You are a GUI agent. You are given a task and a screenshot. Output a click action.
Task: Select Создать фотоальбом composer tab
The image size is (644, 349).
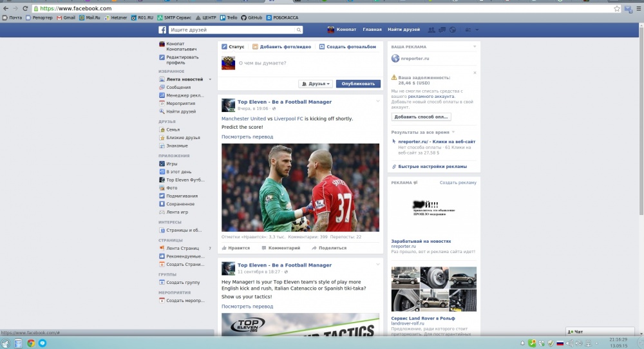[348, 47]
